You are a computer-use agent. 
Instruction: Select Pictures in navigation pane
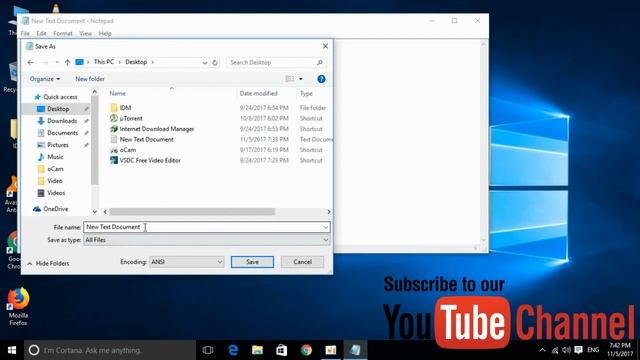58,145
